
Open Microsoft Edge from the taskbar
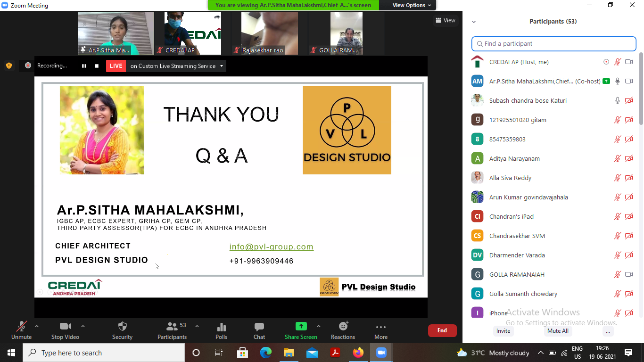[x=266, y=353]
